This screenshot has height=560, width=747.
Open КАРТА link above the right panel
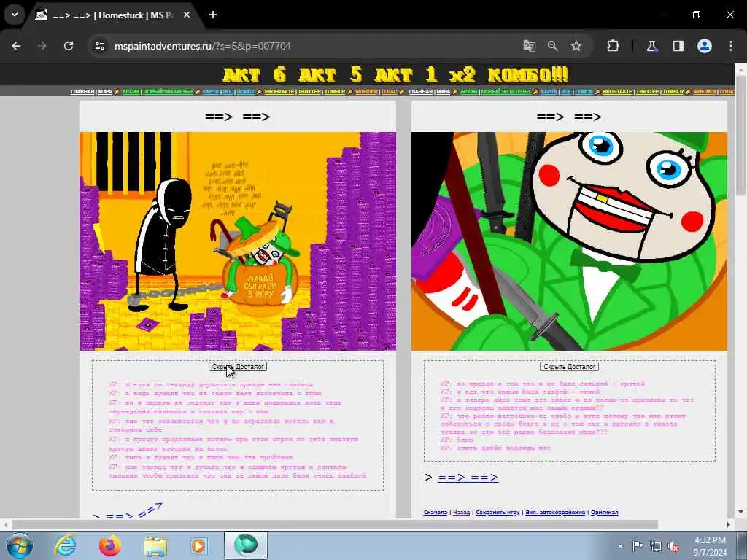(549, 91)
